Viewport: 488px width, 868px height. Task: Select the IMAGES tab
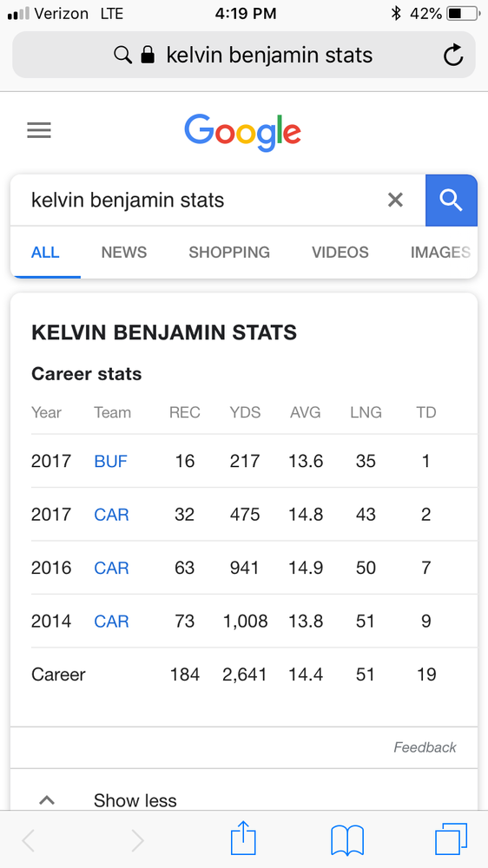[440, 253]
